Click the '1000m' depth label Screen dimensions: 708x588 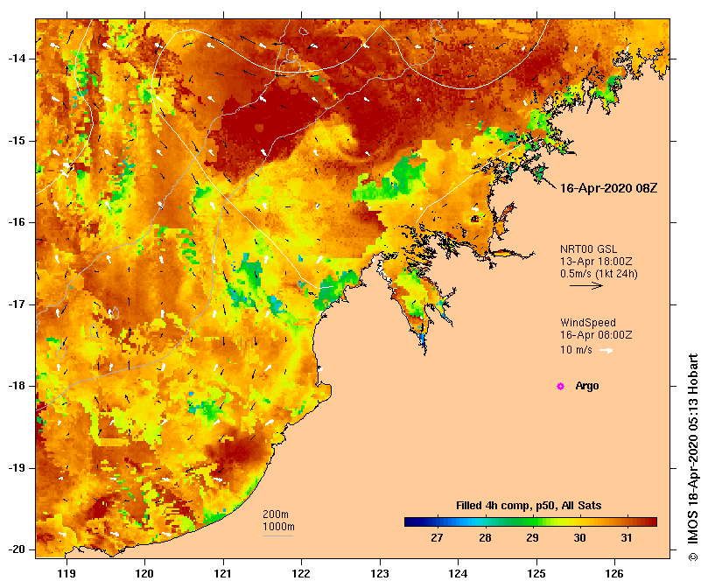click(x=278, y=527)
